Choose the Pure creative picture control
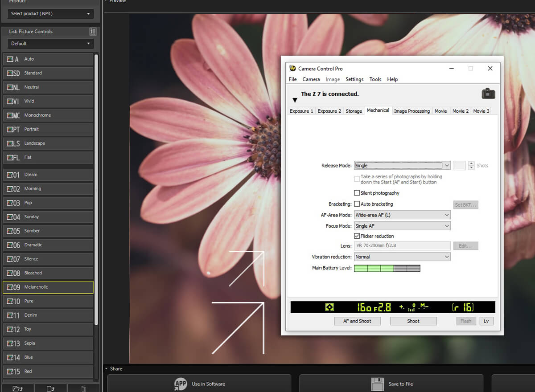The width and height of the screenshot is (535, 392). click(48, 301)
